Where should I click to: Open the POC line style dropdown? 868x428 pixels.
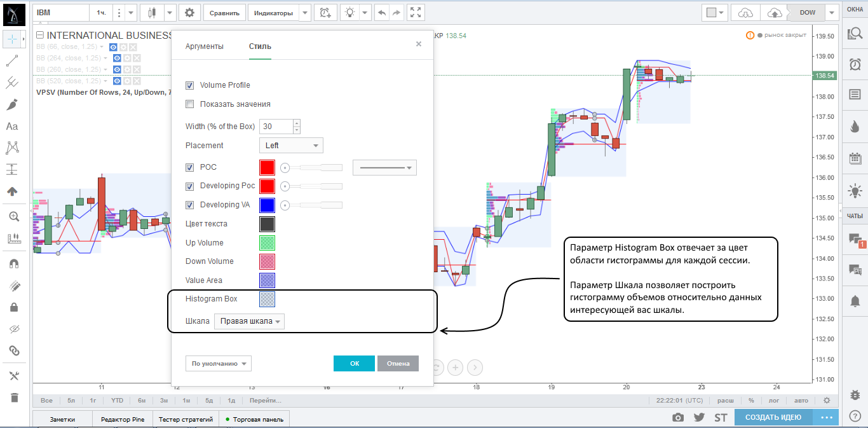click(x=384, y=168)
